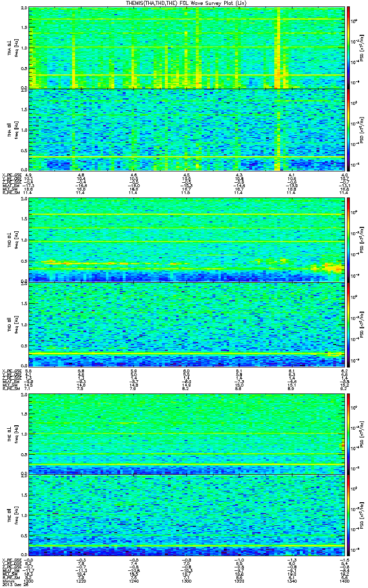
Task: Click the THE BL freq [Hz] axis label
Action: [x=16, y=434]
